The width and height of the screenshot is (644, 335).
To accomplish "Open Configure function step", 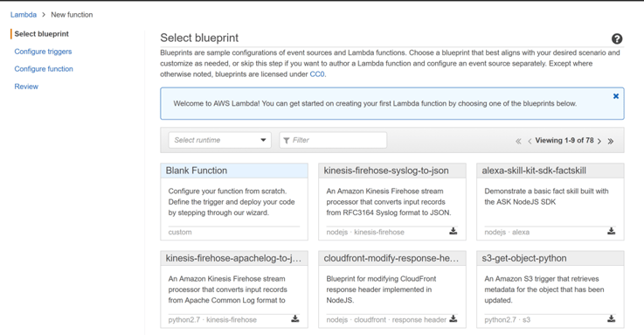I will click(x=44, y=68).
